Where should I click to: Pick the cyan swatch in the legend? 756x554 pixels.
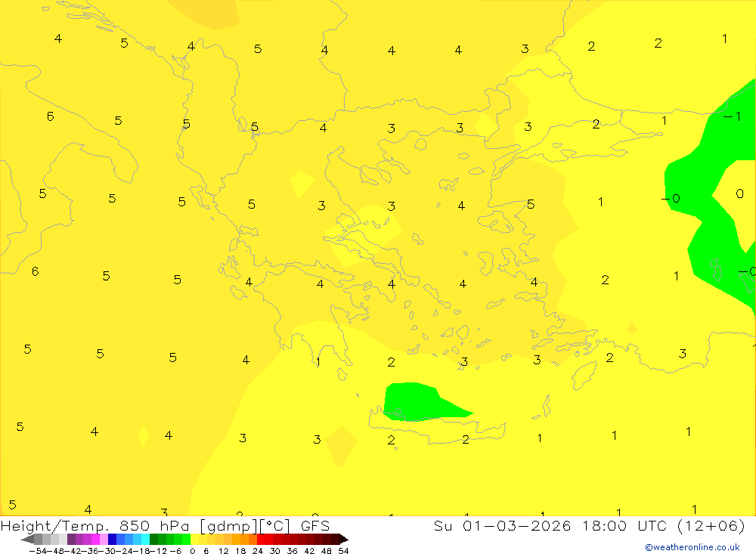[145, 540]
